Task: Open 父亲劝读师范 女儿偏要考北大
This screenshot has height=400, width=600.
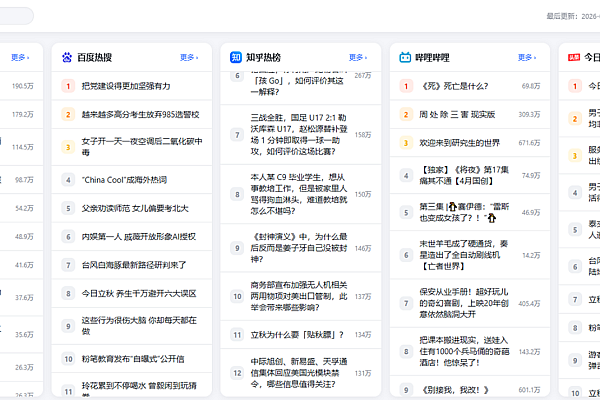Action: coord(135,209)
